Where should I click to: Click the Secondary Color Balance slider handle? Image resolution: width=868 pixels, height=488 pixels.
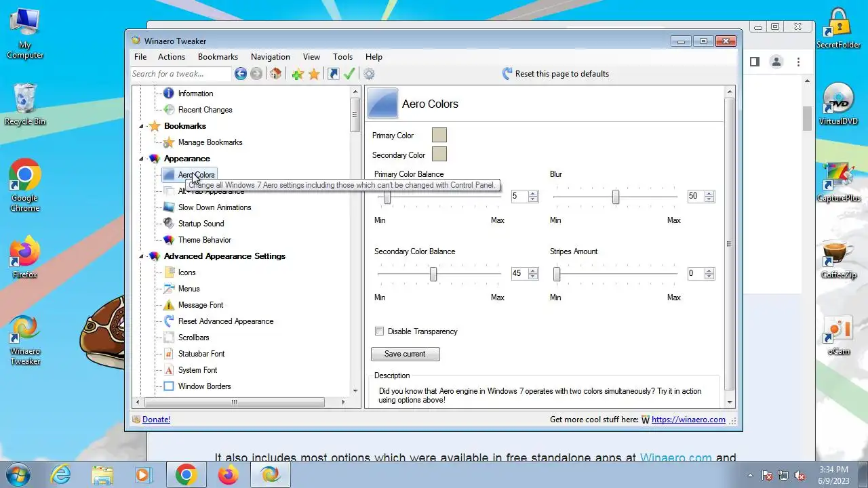pyautogui.click(x=433, y=274)
